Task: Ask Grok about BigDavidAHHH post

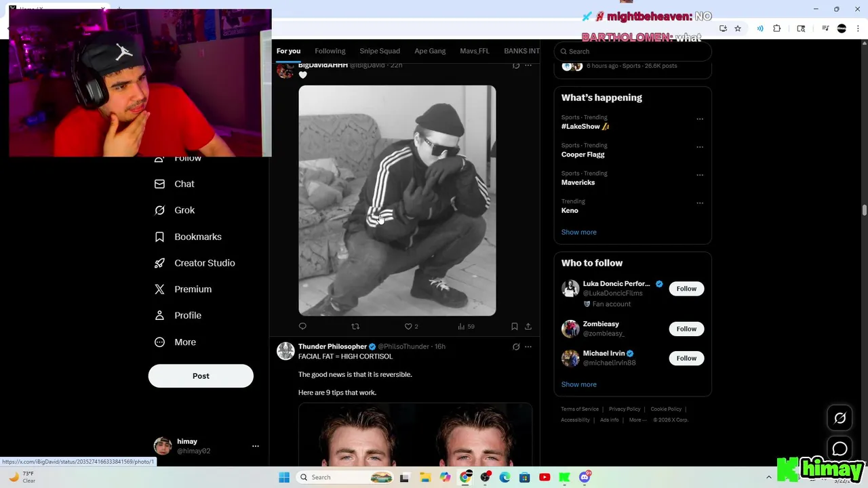Action: click(516, 65)
